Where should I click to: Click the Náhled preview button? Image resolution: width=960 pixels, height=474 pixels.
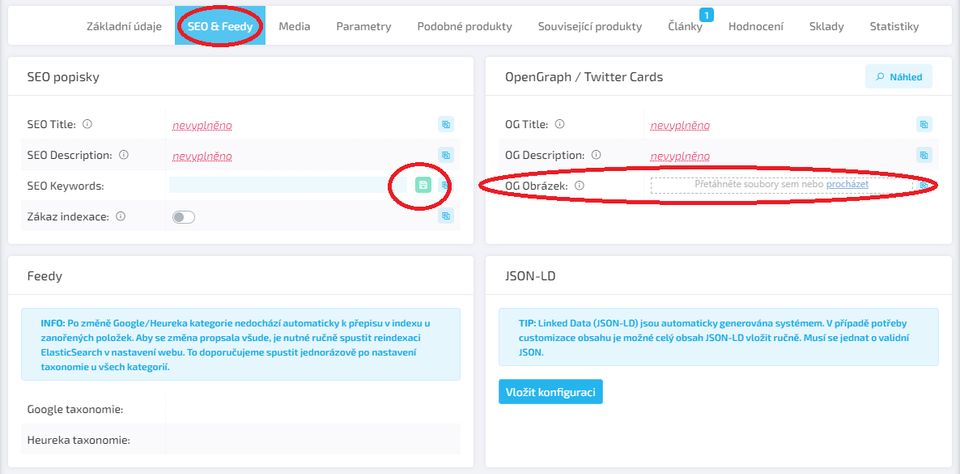tap(899, 77)
